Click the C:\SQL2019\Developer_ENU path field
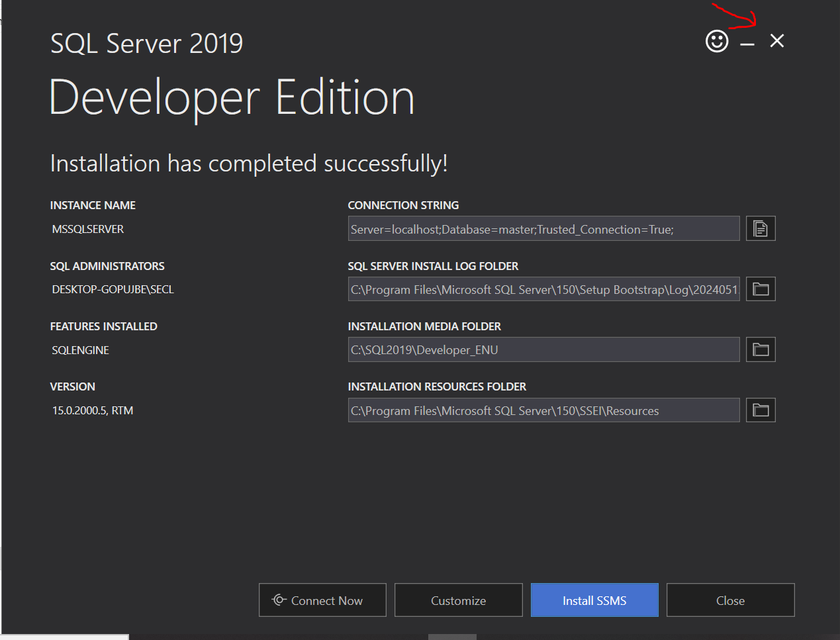The width and height of the screenshot is (840, 640). [543, 349]
